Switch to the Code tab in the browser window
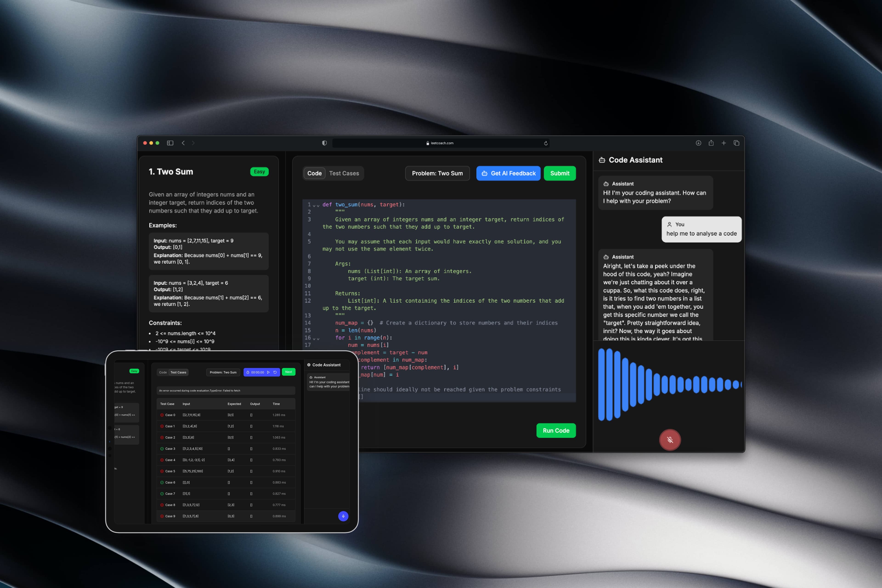 pyautogui.click(x=314, y=173)
